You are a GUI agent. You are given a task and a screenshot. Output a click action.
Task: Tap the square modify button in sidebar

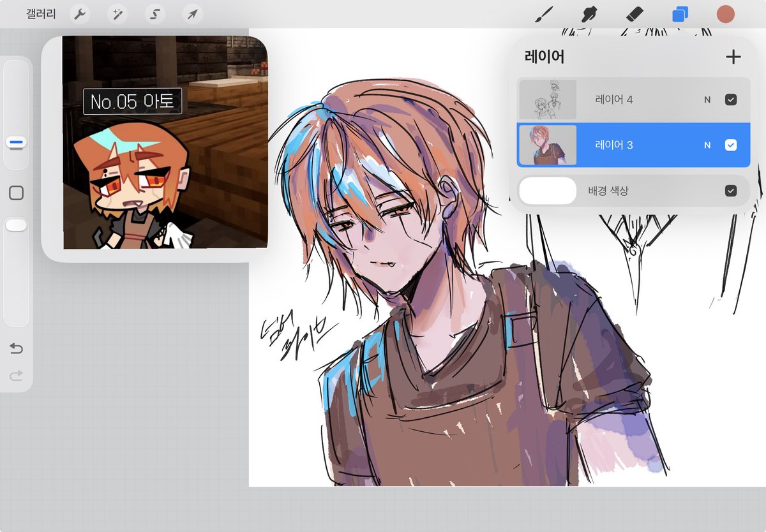tap(17, 193)
